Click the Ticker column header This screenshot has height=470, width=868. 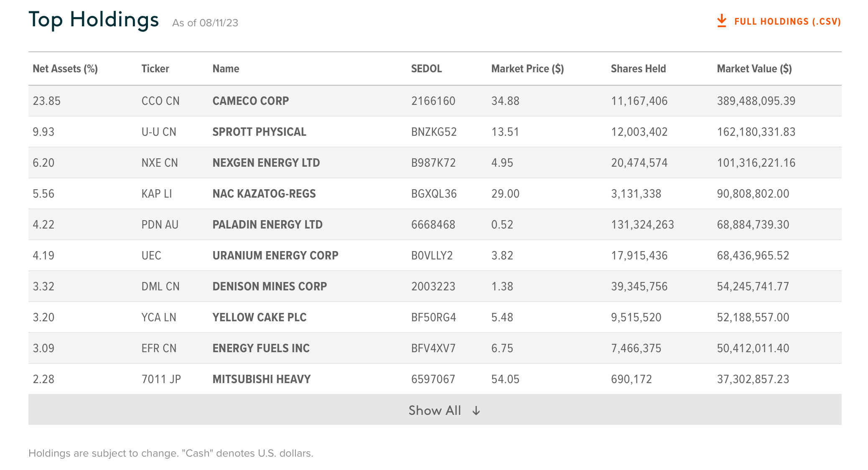[155, 69]
